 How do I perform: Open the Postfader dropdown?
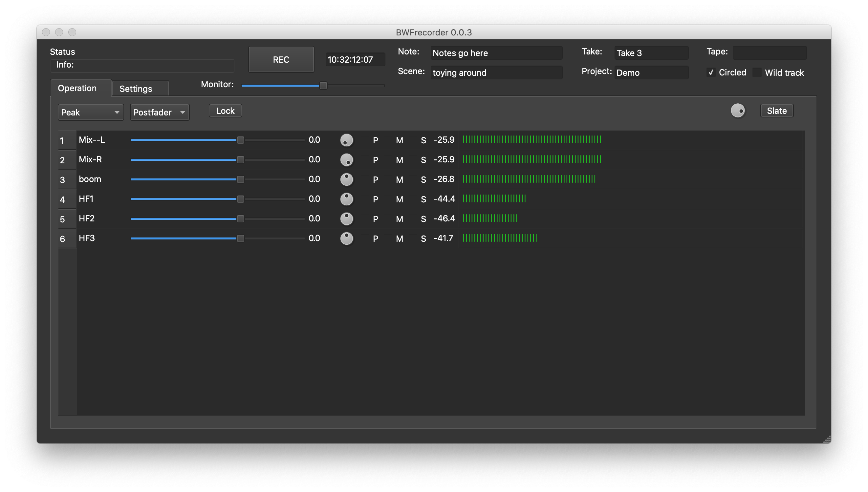pyautogui.click(x=160, y=112)
